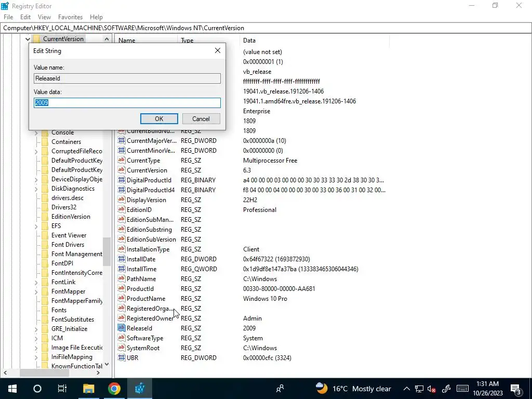Click the CurrentMinorVe... DWORD value icon
This screenshot has width=532, height=399.
pos(121,150)
